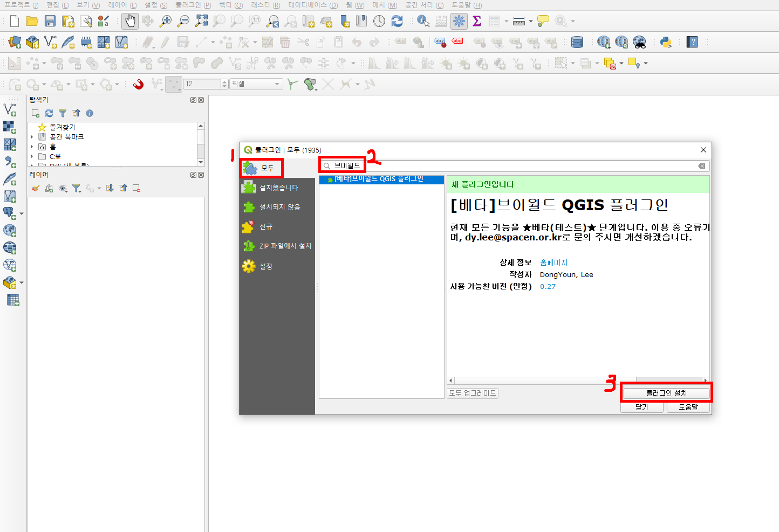Open the Python Console icon

[x=666, y=42]
